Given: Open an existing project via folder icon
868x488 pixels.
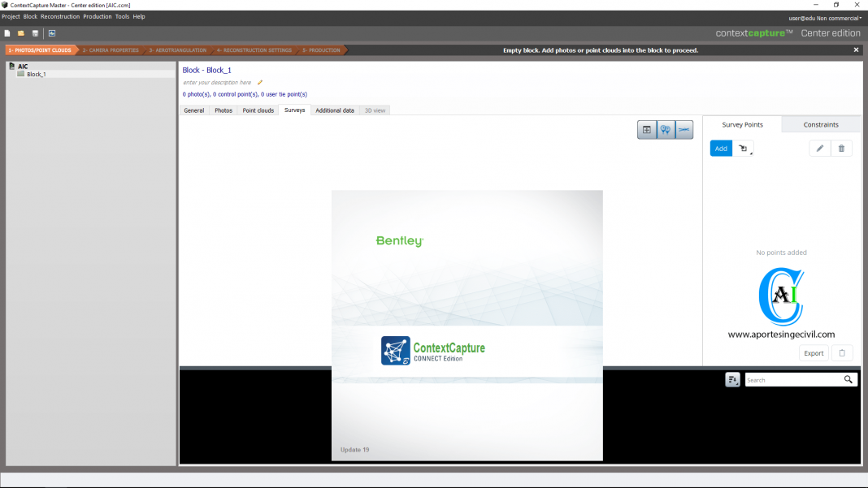Looking at the screenshot, I should tap(20, 33).
